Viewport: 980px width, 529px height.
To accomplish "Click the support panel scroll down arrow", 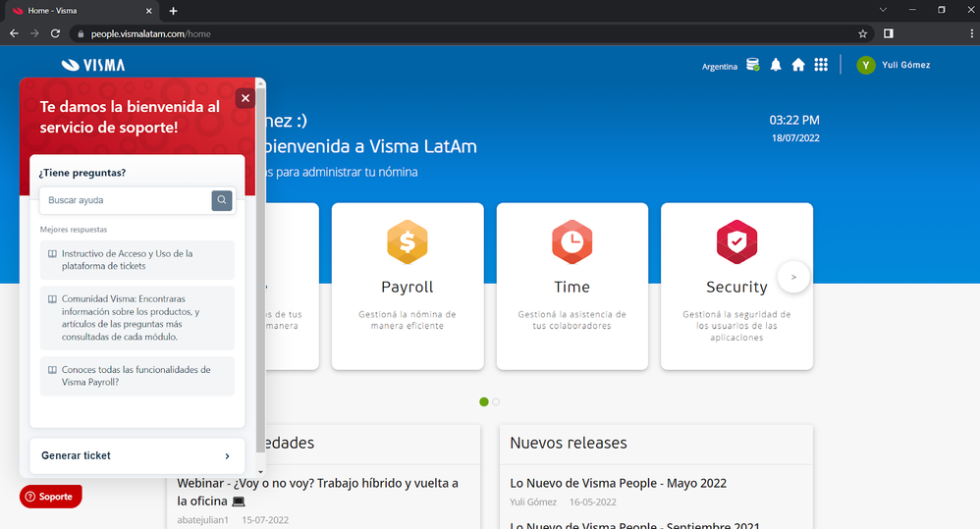I will coord(260,472).
